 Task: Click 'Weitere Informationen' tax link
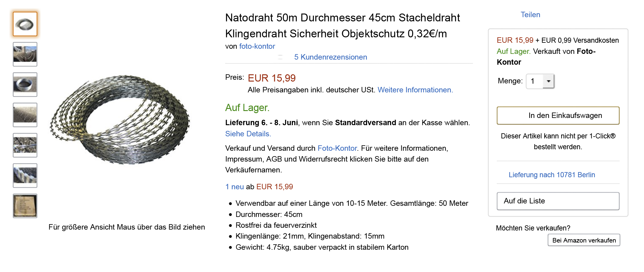point(415,90)
